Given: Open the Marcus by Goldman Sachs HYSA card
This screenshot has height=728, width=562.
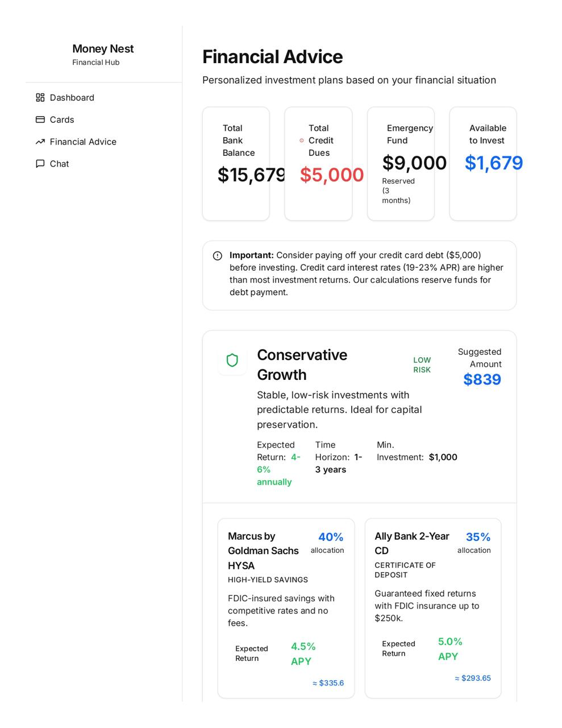Looking at the screenshot, I should 286,608.
